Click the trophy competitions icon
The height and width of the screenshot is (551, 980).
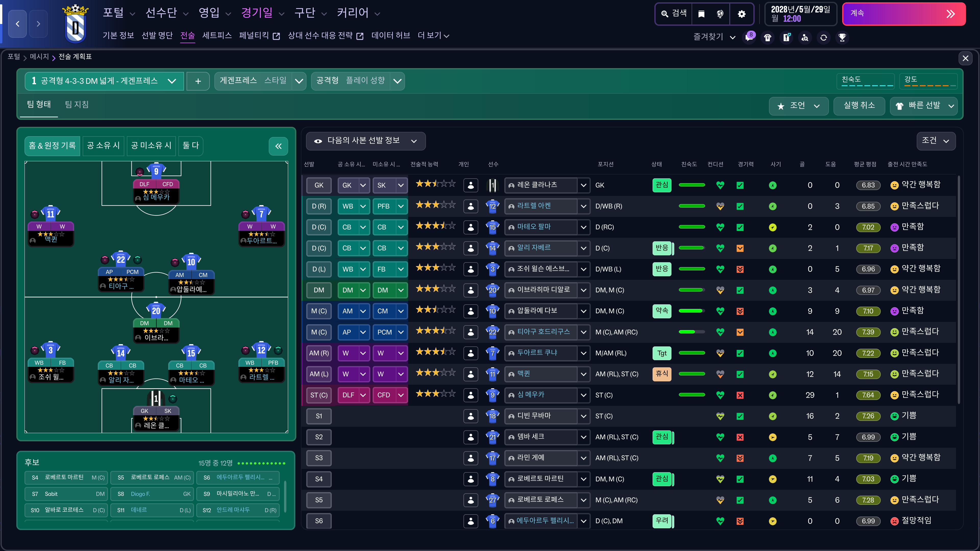click(842, 38)
